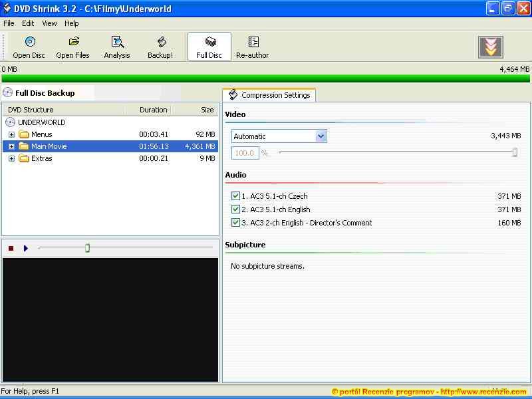Expand the Extras tree node
The image size is (532, 399).
click(x=11, y=159)
